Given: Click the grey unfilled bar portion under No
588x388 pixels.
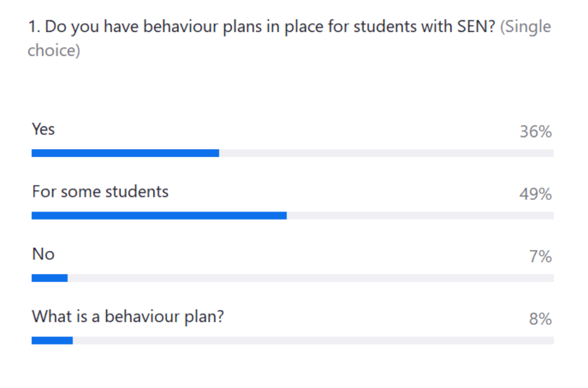Looking at the screenshot, I should tap(310, 278).
